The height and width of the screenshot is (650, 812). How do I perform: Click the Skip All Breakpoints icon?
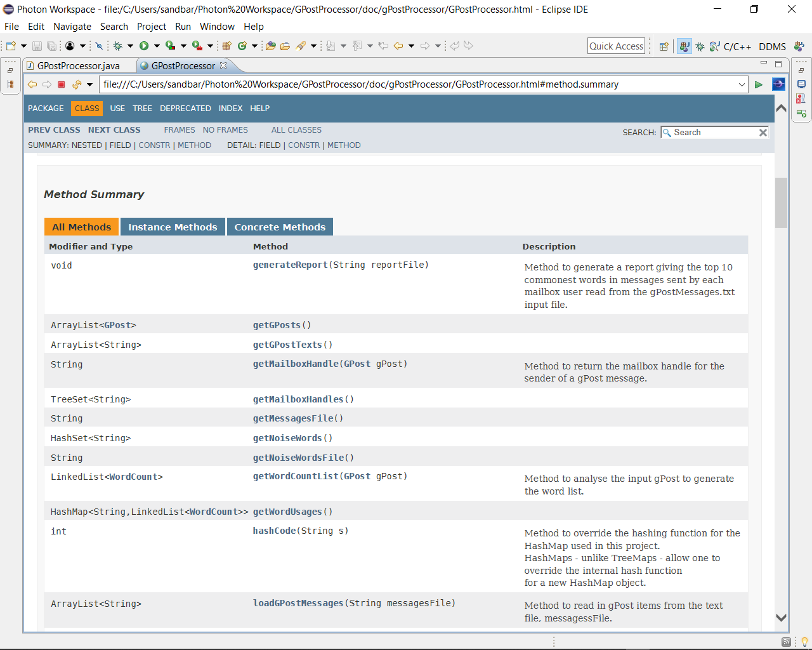coord(98,46)
